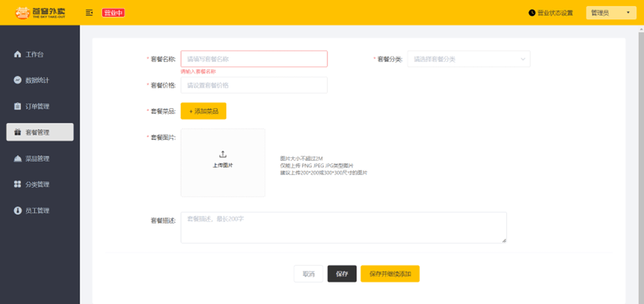Click the 数据统计 chart icon
This screenshot has width=644, height=304.
pos(17,80)
